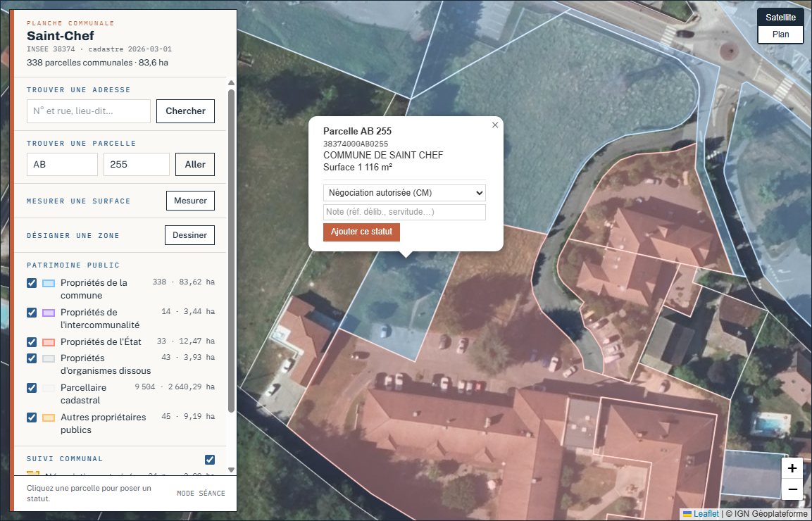Click the white Parcellaire cadastral swatch

[x=49, y=388]
